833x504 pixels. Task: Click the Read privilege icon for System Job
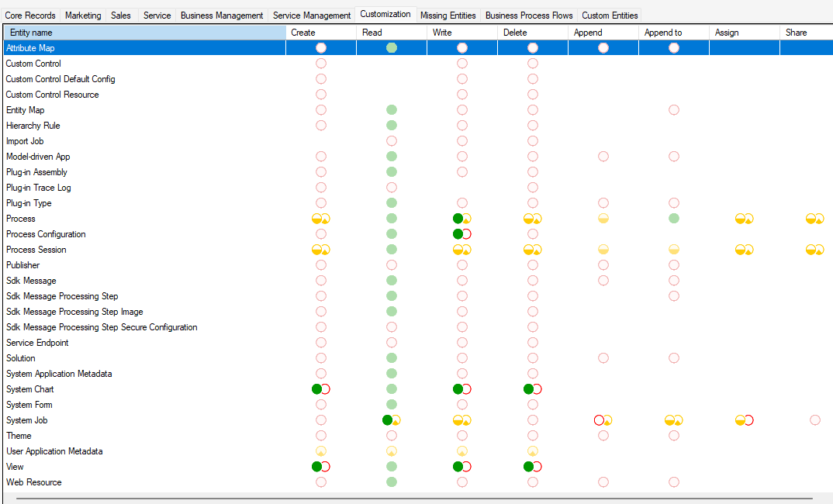click(x=391, y=420)
